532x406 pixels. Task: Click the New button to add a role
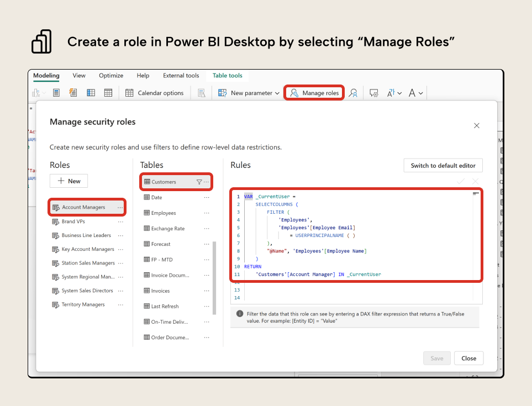[69, 181]
